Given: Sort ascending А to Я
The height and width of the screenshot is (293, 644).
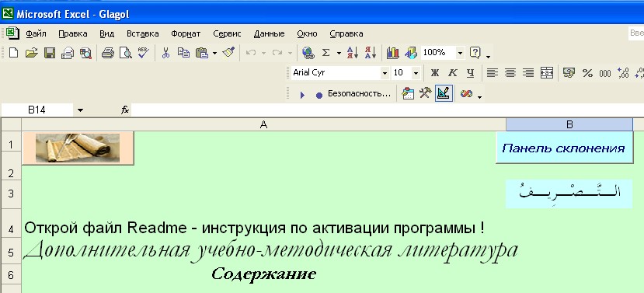Looking at the screenshot, I should point(353,53).
